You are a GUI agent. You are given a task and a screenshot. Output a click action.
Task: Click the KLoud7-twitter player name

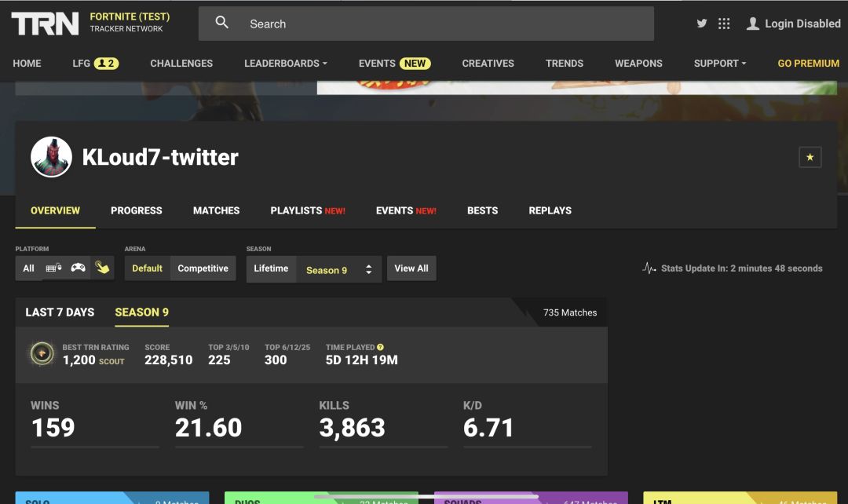click(160, 157)
